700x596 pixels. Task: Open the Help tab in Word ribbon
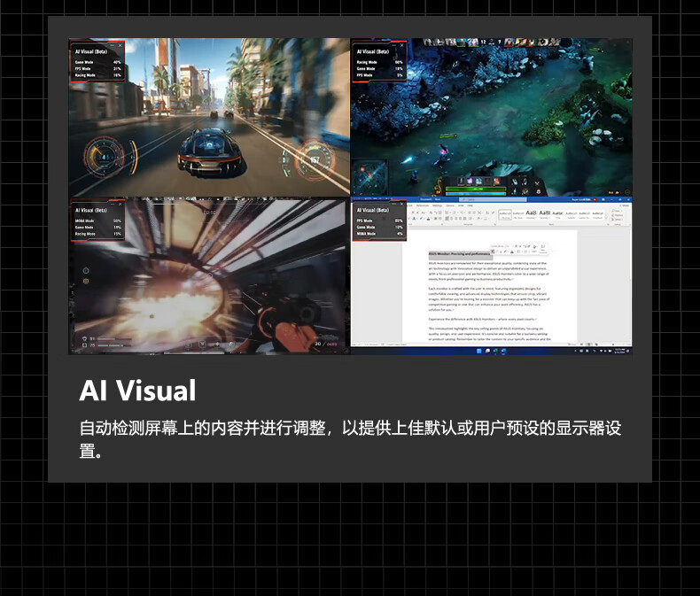[x=471, y=205]
